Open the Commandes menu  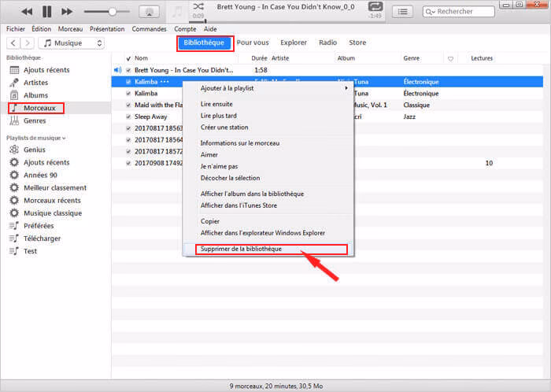point(149,29)
